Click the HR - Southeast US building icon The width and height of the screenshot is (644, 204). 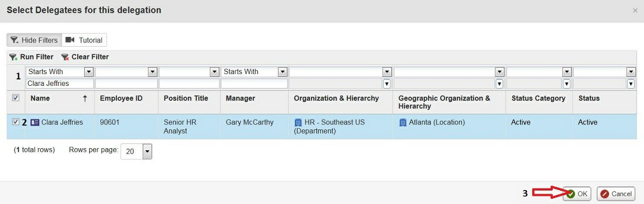tap(298, 122)
